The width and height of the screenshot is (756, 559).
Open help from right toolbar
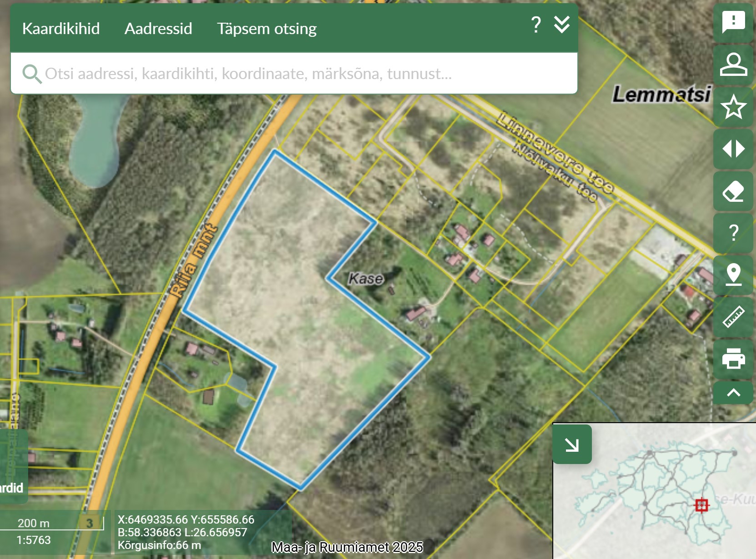(733, 233)
